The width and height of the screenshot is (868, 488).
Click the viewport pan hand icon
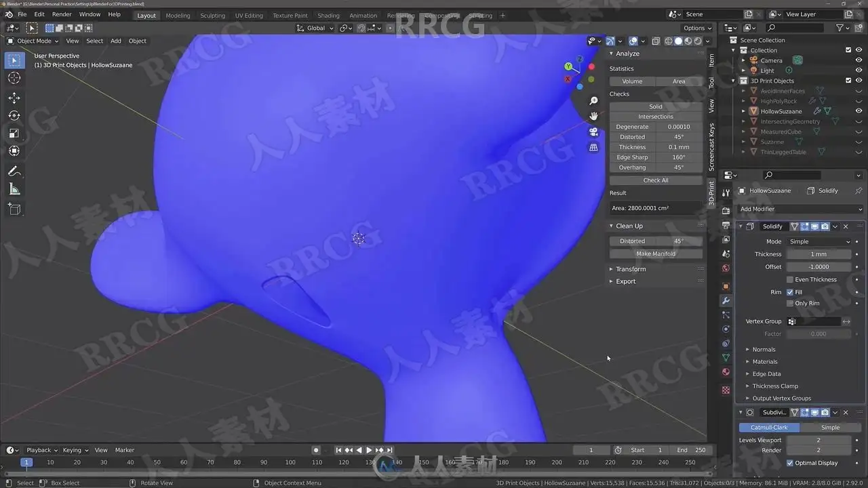[593, 117]
